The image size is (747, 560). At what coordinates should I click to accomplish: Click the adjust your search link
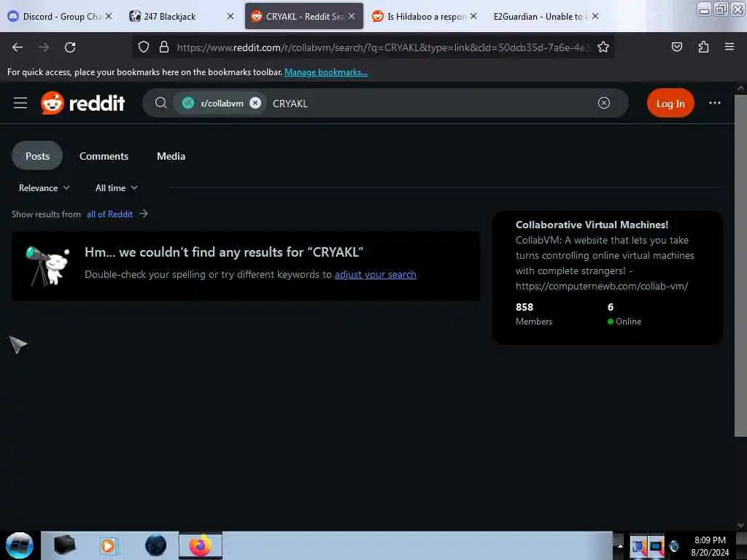point(376,274)
